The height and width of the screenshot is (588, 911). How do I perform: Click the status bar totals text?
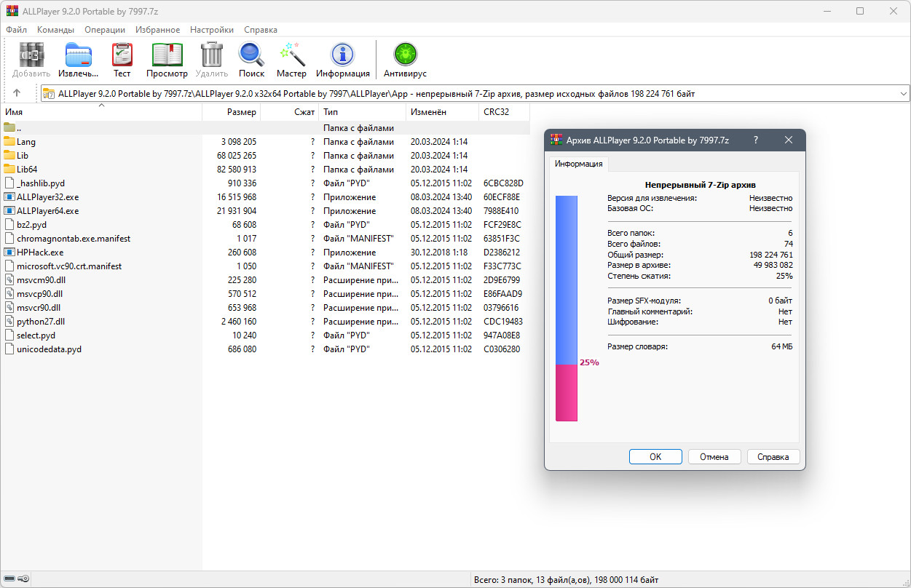click(567, 579)
